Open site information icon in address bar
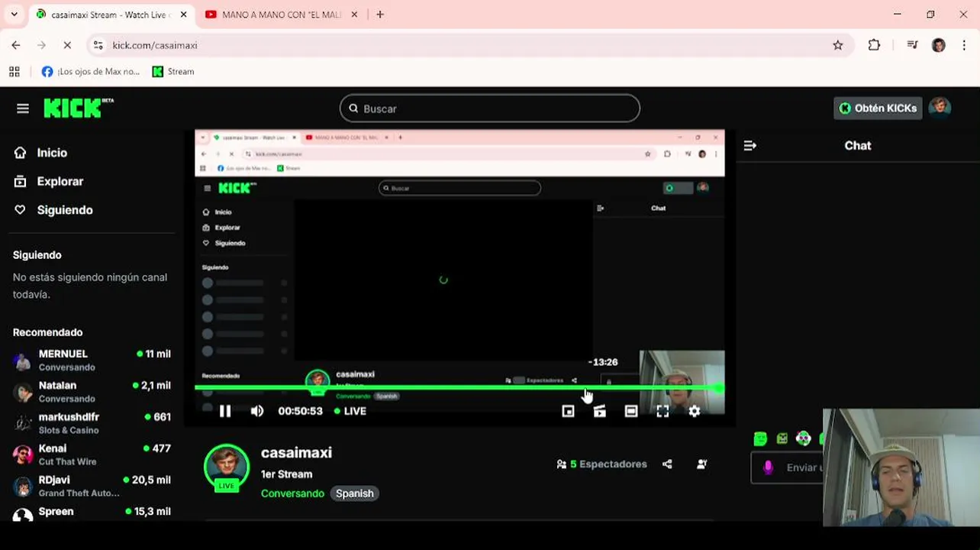Viewport: 980px width, 550px height. click(x=98, y=45)
